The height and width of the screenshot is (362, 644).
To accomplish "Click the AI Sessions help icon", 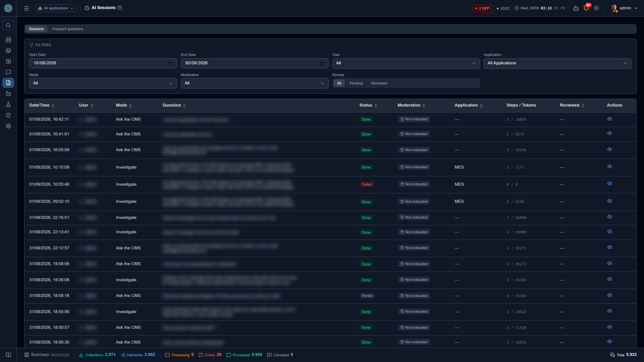I will 120,8.
